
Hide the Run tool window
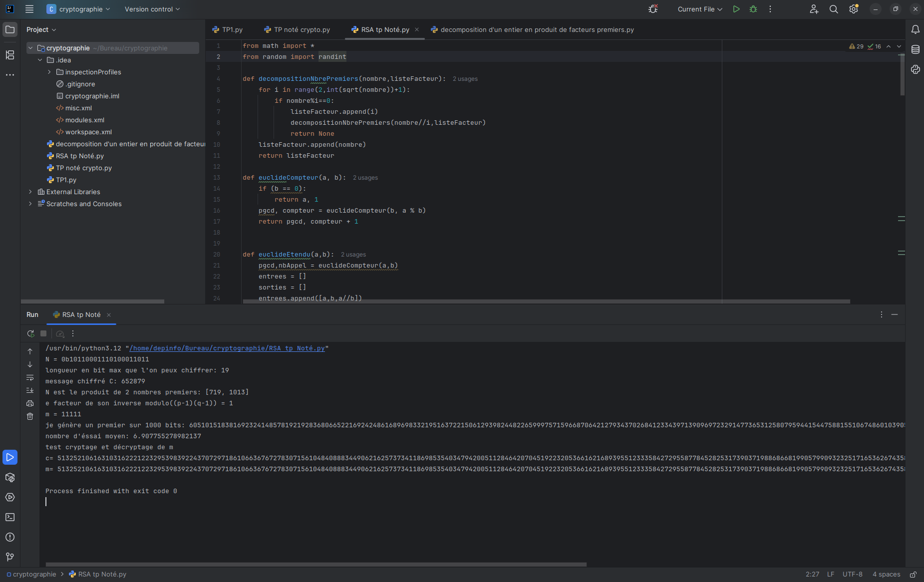click(x=894, y=314)
